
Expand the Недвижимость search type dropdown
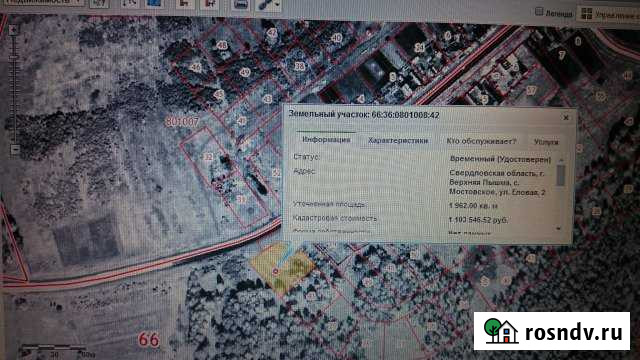coord(43,2)
